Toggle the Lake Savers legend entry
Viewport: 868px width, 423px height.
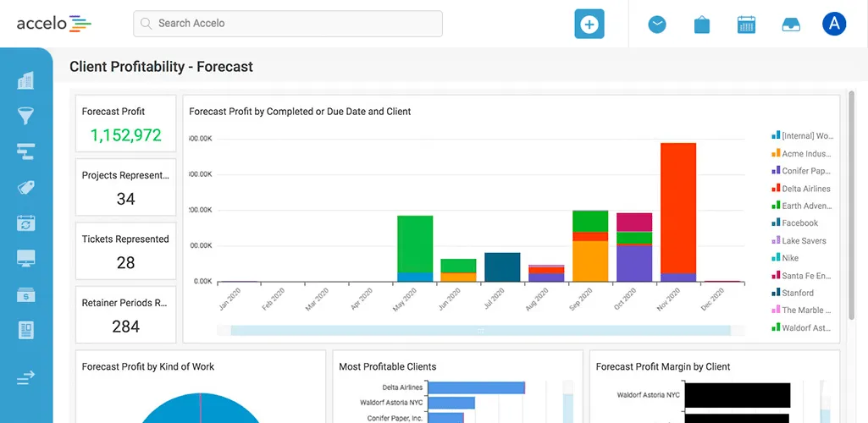[x=799, y=240]
